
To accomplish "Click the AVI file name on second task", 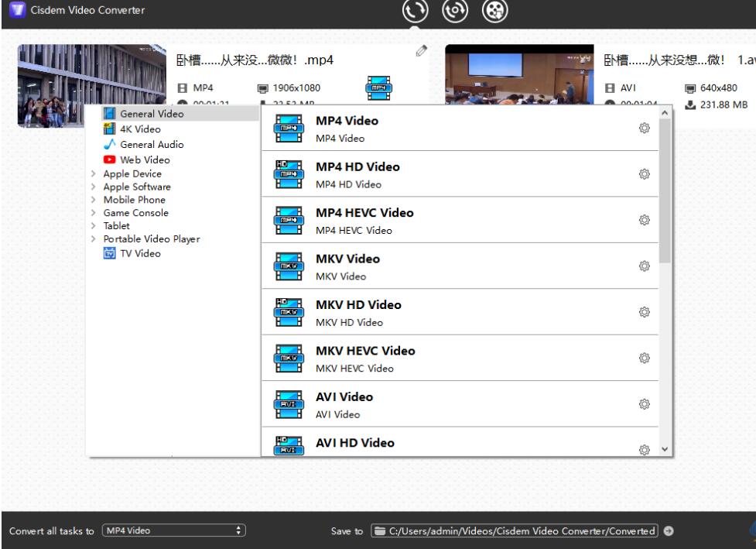I will 679,60.
